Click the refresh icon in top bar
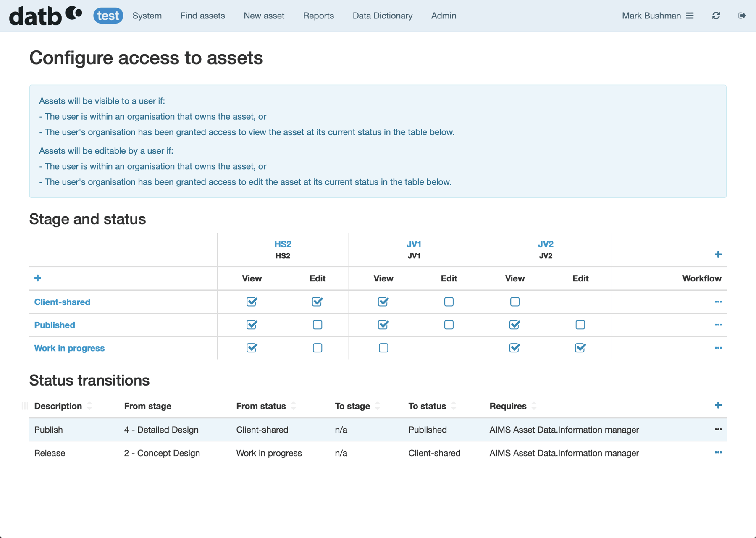This screenshot has width=756, height=538. pos(716,16)
